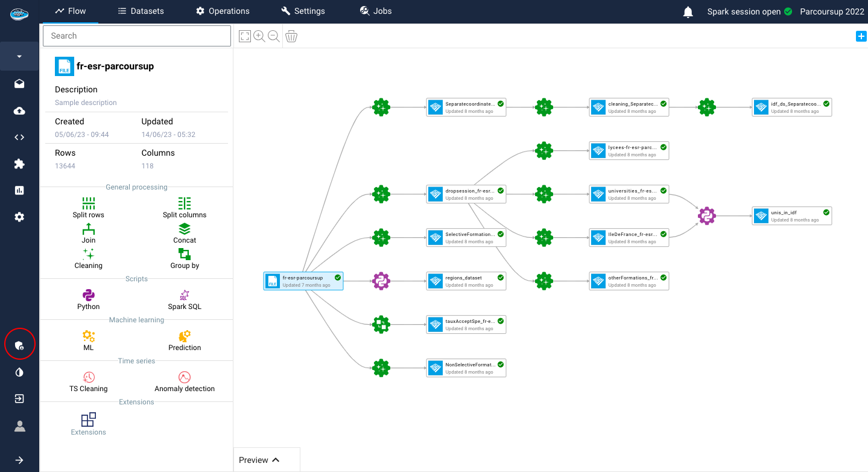Click the blue plus add button
This screenshot has height=472, width=868.
pyautogui.click(x=861, y=37)
